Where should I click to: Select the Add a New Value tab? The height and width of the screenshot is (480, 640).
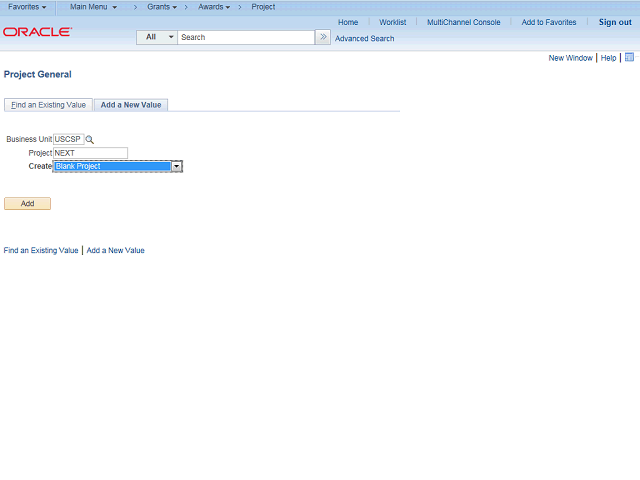[x=131, y=105]
